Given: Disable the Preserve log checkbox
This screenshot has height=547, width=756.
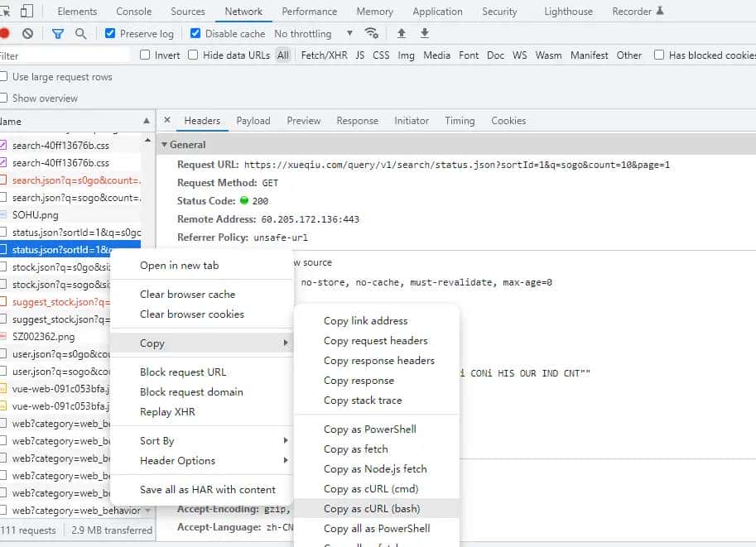Looking at the screenshot, I should 110,34.
